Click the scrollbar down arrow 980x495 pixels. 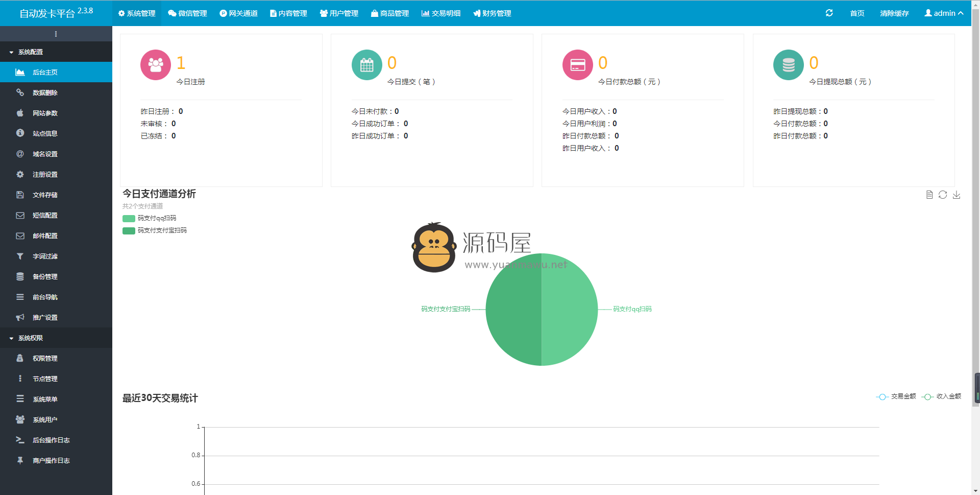coord(975,491)
